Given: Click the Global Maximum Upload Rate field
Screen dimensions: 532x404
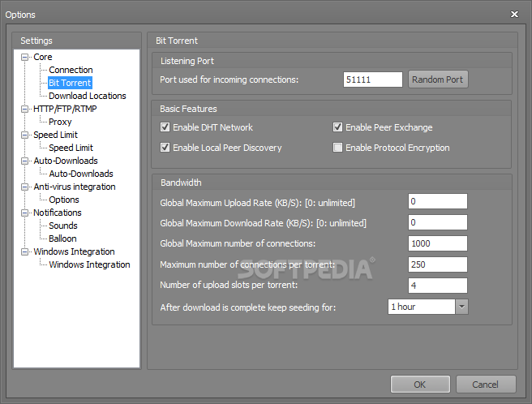Looking at the screenshot, I should tap(437, 201).
